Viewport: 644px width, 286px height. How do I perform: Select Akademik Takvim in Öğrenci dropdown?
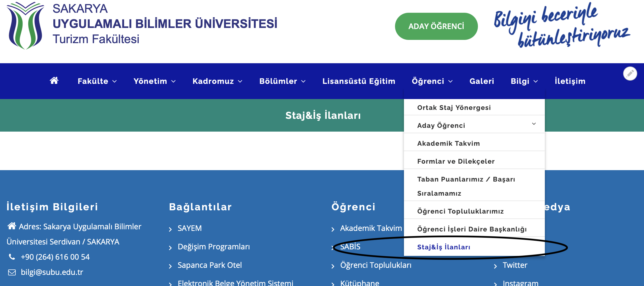click(474, 143)
